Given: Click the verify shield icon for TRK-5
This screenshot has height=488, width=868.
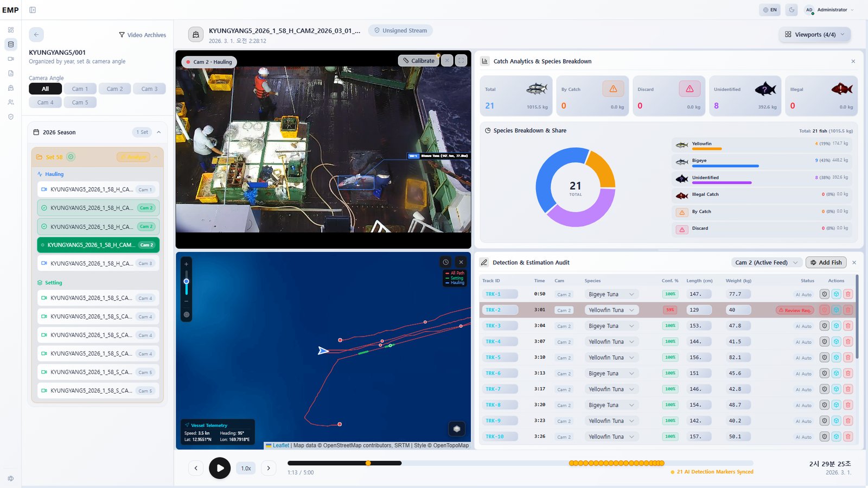Looking at the screenshot, I should pyautogui.click(x=825, y=357).
